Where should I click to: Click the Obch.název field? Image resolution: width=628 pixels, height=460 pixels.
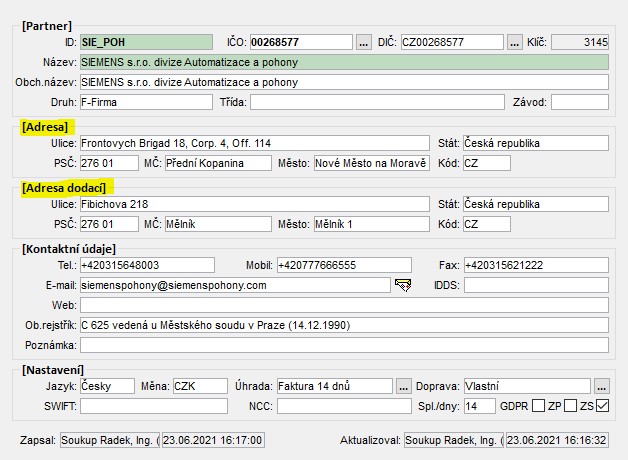click(x=344, y=82)
